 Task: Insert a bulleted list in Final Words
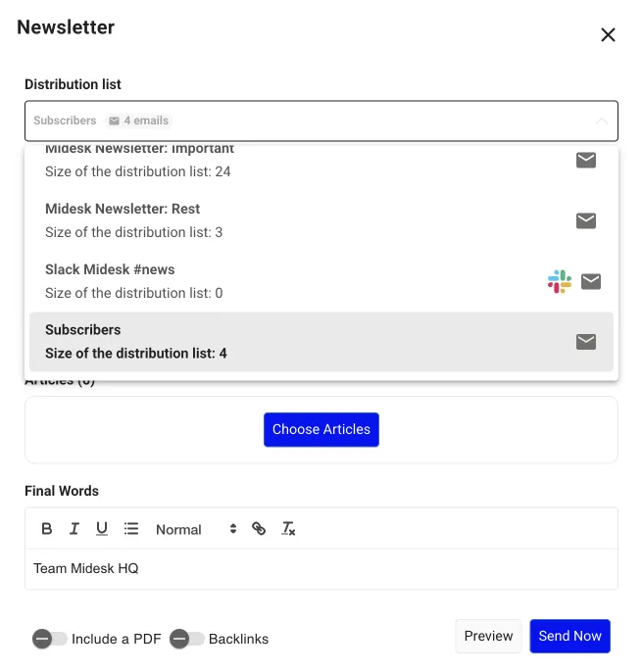pyautogui.click(x=131, y=529)
